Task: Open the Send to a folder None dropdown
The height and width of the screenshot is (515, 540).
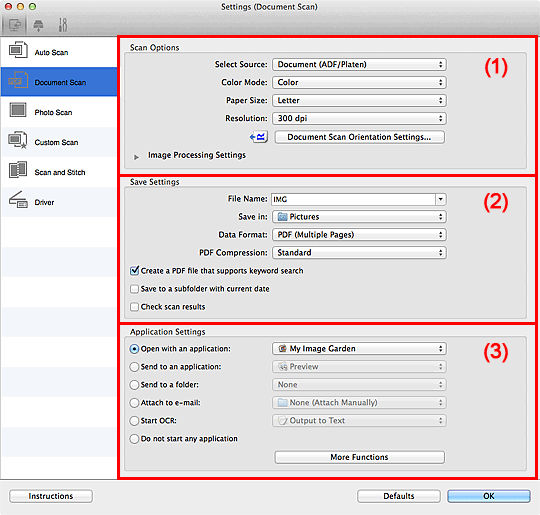Action: (x=359, y=384)
